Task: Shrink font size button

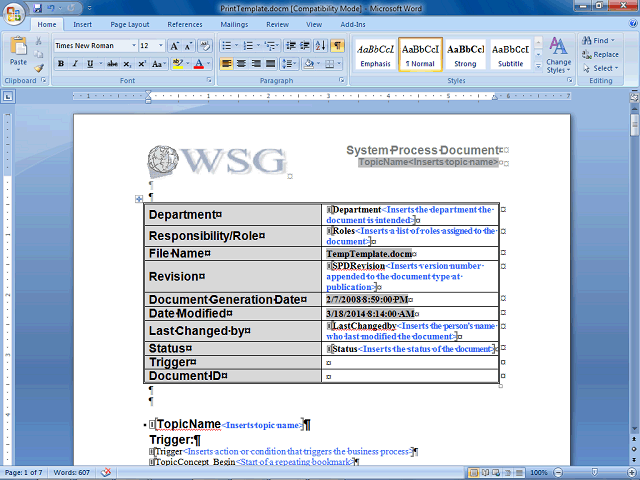Action: pyautogui.click(x=188, y=46)
